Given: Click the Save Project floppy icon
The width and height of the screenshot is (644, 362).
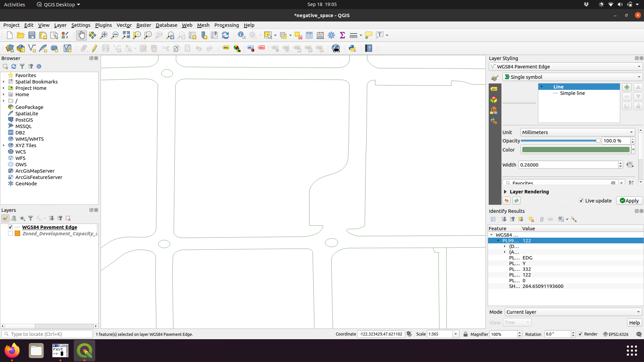Looking at the screenshot, I should click(32, 35).
